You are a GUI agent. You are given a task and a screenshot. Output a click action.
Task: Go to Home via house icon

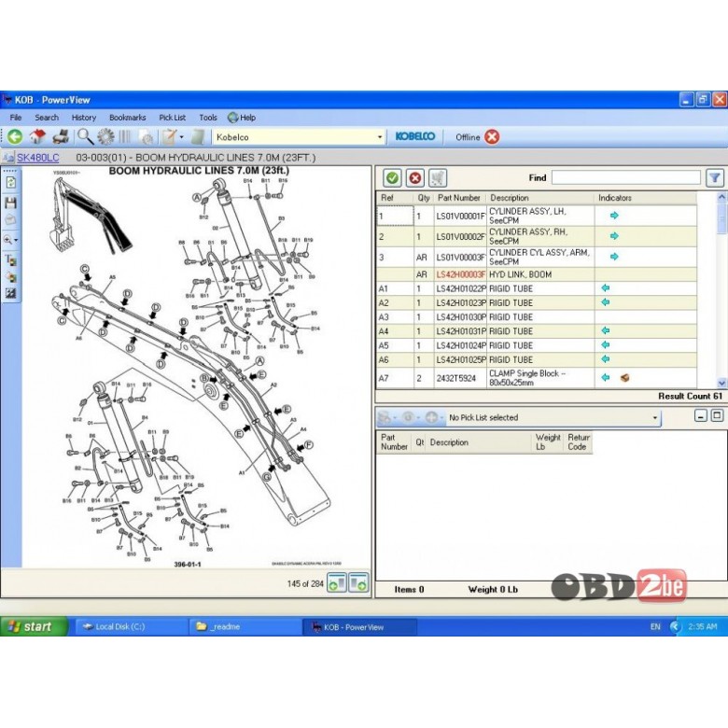[37, 136]
